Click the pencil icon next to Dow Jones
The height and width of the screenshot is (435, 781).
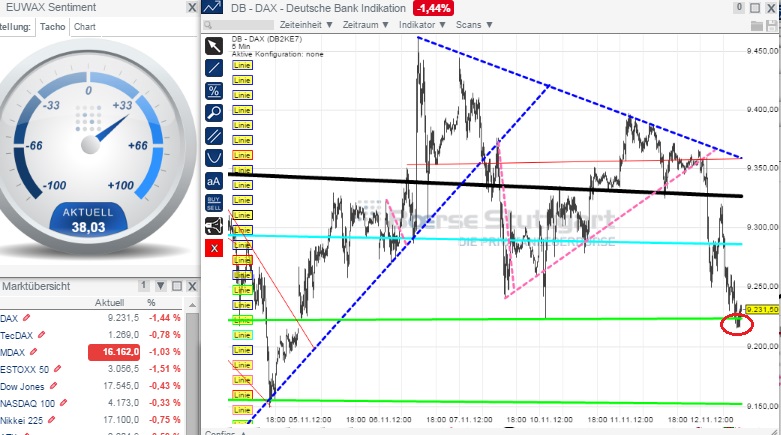[53, 386]
